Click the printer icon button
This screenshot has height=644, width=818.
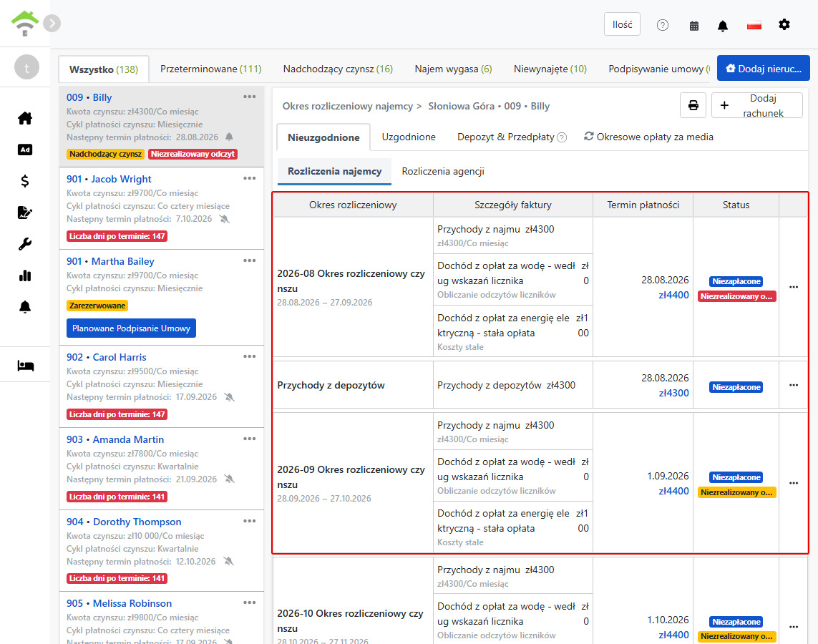(693, 105)
